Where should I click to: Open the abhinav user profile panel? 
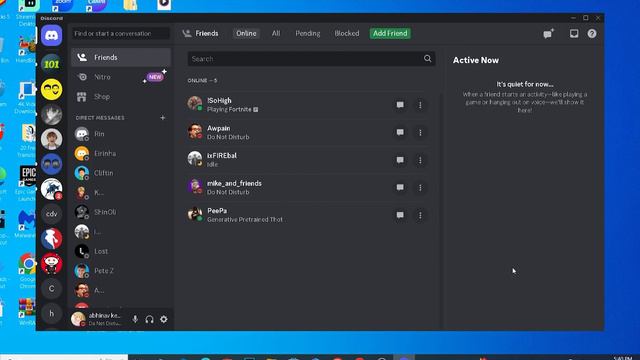(97, 319)
